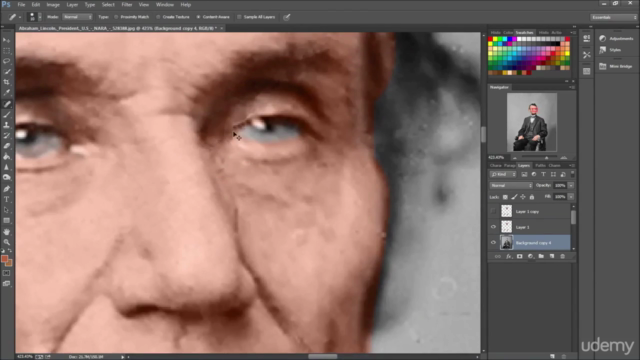640x360 pixels.
Task: Switch to the Paths tab
Action: tap(540, 165)
